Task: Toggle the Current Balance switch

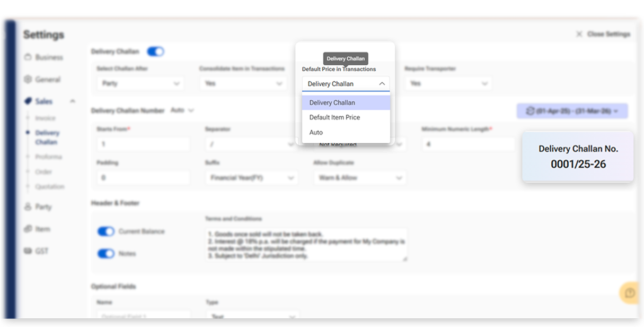Action: [x=106, y=231]
